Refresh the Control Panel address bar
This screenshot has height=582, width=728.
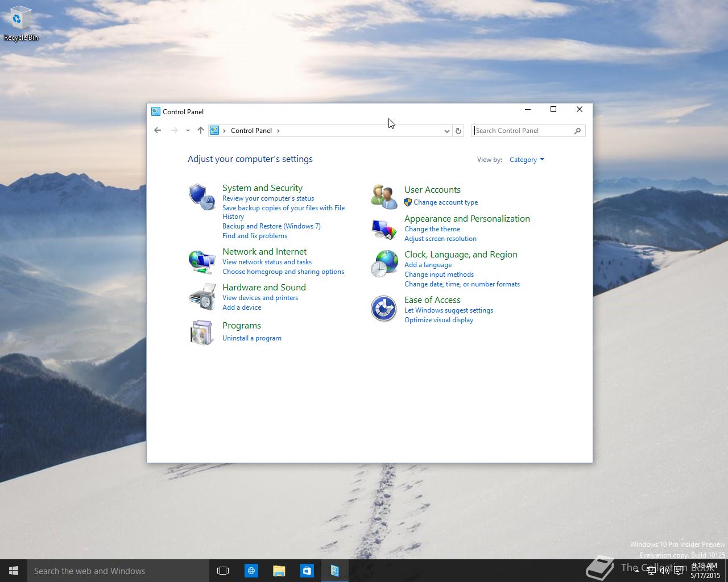pyautogui.click(x=458, y=131)
